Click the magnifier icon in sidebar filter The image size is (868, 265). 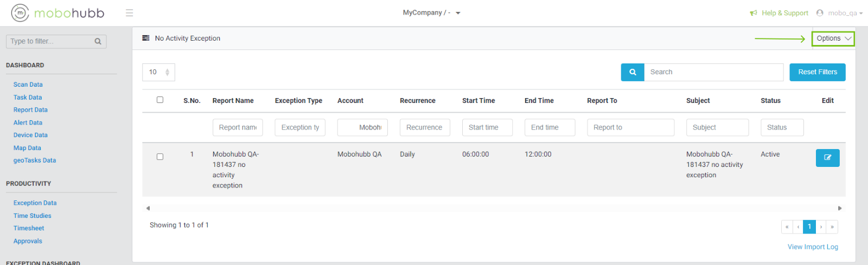click(98, 42)
